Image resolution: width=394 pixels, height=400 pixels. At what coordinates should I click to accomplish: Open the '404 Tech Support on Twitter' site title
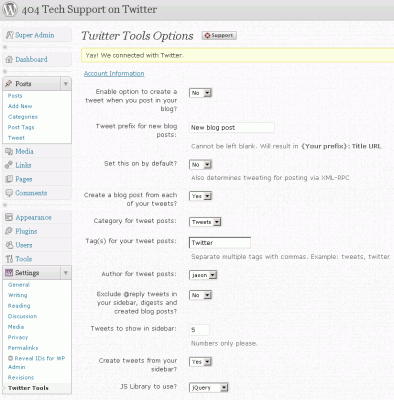click(x=89, y=9)
